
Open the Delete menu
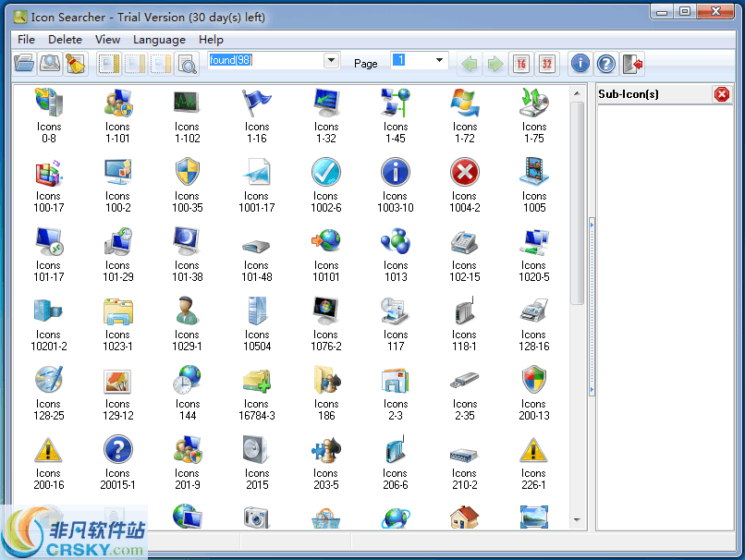click(65, 40)
